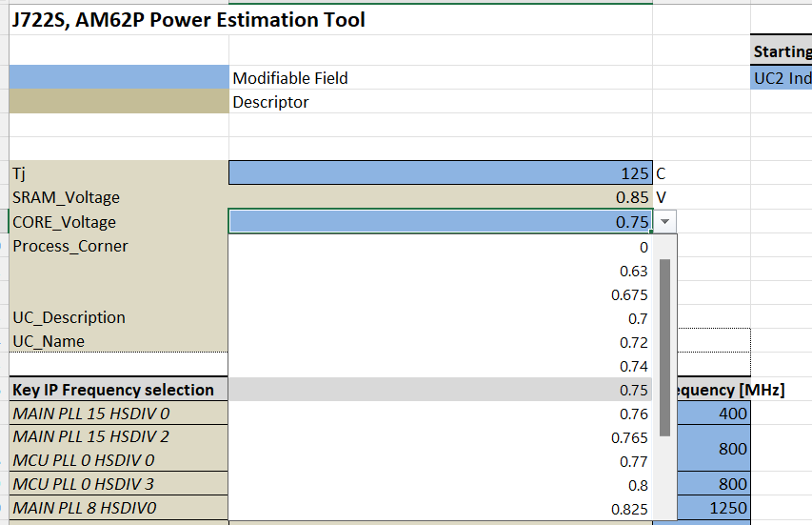
Task: Click the SRAM_Voltage label cell
Action: coord(119,197)
